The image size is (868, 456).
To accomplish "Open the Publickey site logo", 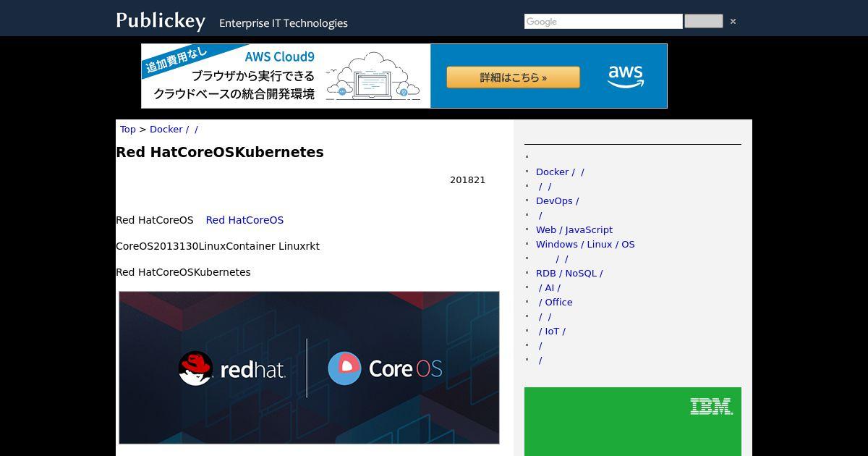I will point(160,20).
